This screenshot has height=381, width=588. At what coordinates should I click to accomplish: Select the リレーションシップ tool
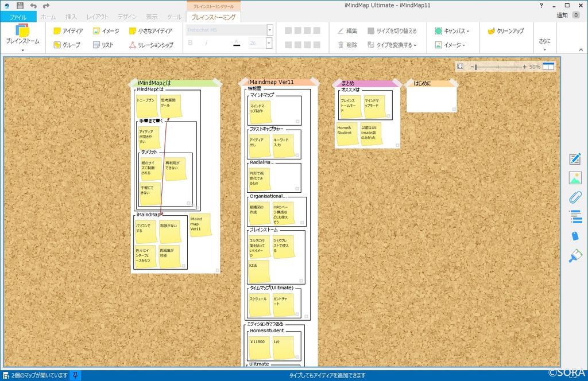[x=156, y=44]
